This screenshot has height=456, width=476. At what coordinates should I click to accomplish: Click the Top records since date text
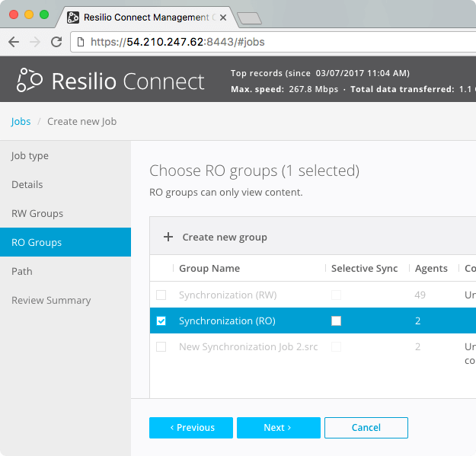tap(320, 73)
